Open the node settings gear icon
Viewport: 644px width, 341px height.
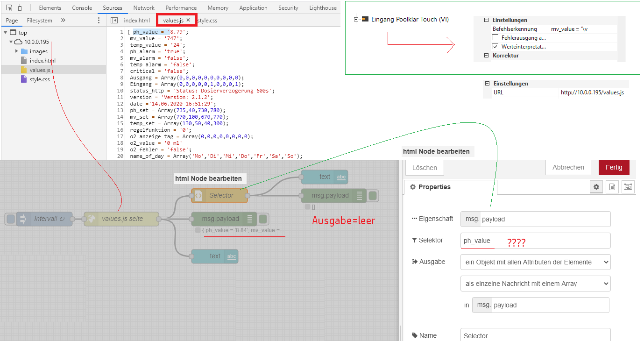(596, 187)
